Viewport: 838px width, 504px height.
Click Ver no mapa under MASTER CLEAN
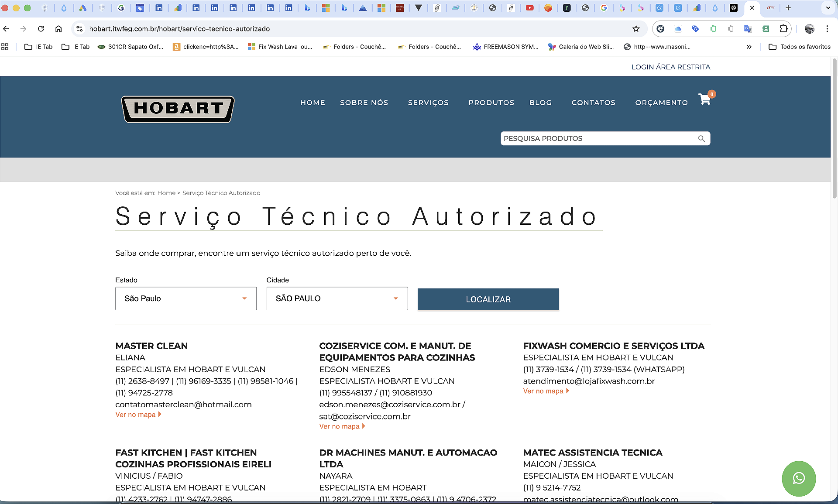tap(138, 415)
